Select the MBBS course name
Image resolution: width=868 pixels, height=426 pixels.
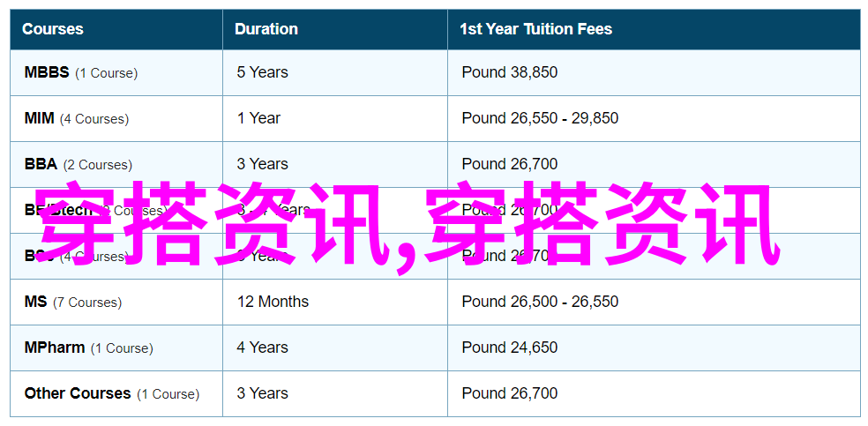(x=47, y=72)
